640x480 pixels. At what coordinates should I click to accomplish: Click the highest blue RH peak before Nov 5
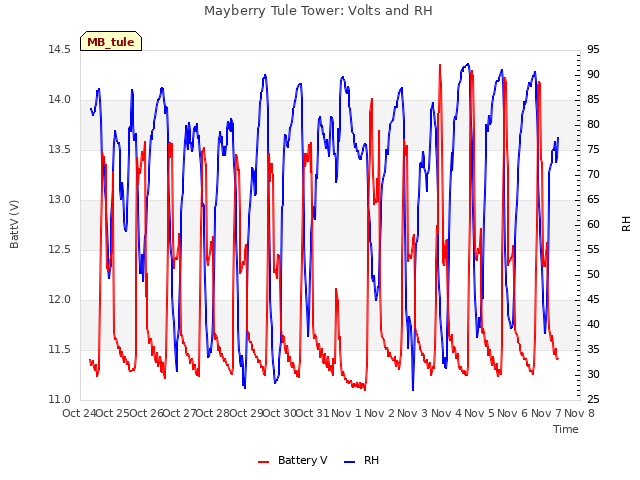point(468,64)
